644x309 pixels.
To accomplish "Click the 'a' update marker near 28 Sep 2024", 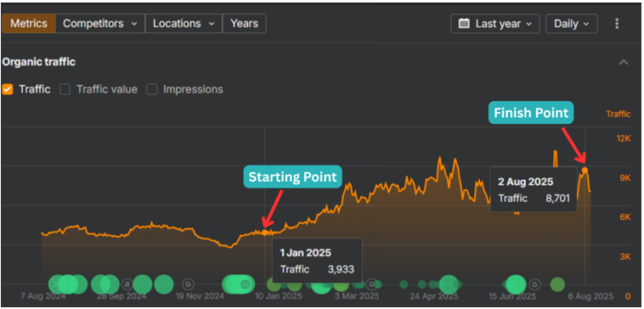I will point(127,284).
